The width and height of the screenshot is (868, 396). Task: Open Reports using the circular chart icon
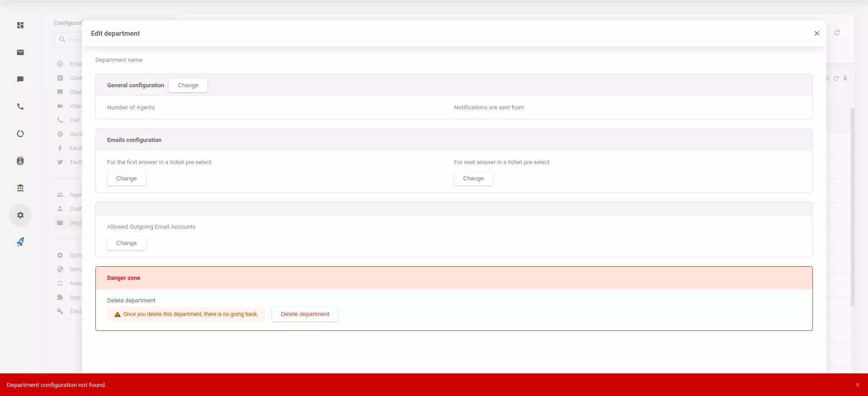(20, 134)
